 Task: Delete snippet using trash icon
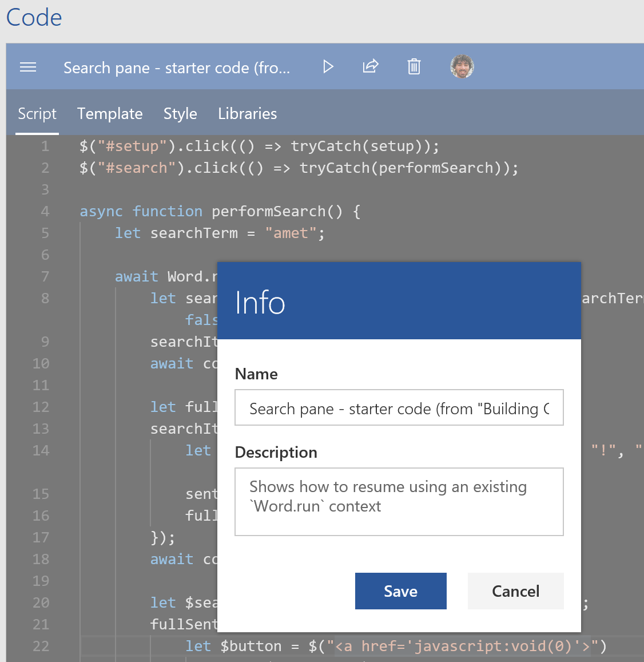point(414,67)
